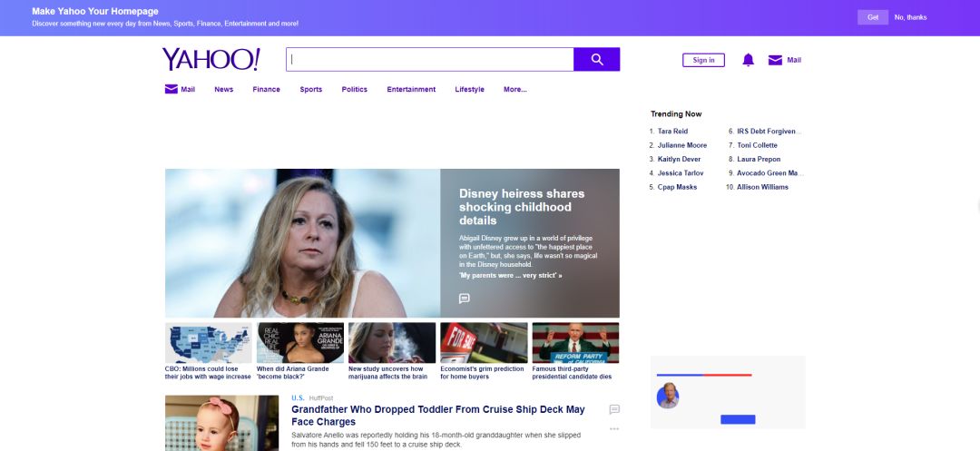Open 'Economist's grim prediction' caption

click(482, 373)
